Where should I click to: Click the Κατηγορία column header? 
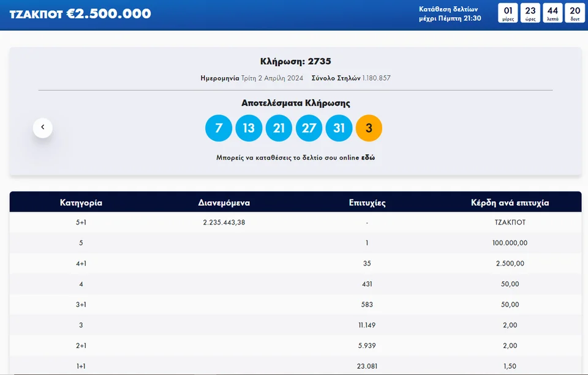click(x=81, y=202)
